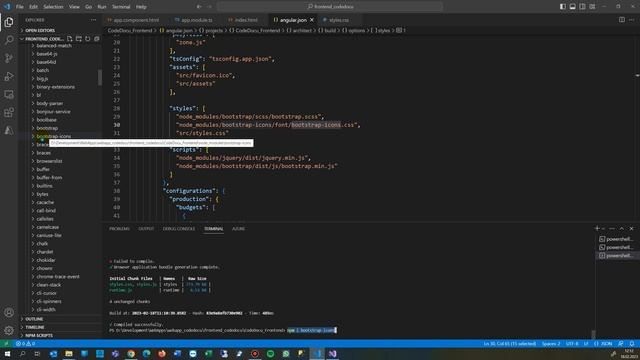Open Remote Explorer in activity bar
The width and height of the screenshot is (640, 360).
[x=9, y=94]
